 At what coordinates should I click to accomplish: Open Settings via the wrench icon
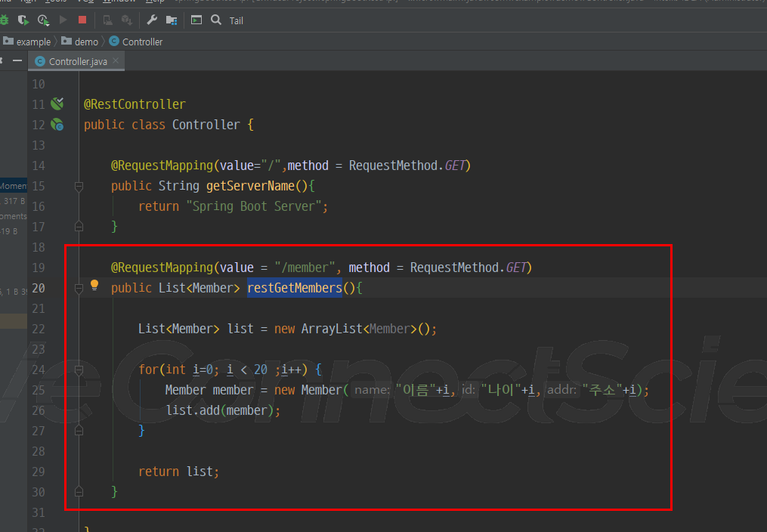coord(152,20)
